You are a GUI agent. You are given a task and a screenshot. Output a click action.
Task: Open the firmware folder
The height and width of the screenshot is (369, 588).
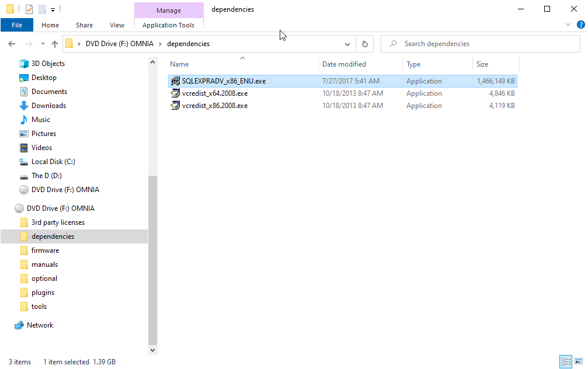[x=45, y=250]
